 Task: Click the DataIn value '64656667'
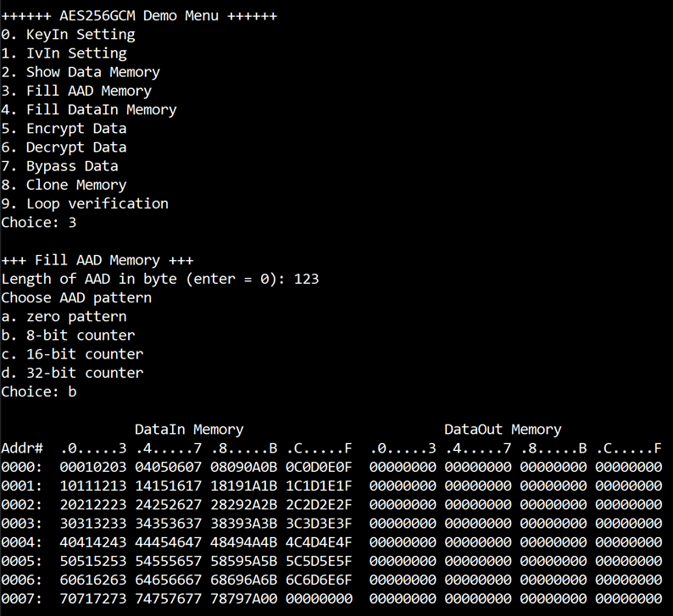(169, 580)
